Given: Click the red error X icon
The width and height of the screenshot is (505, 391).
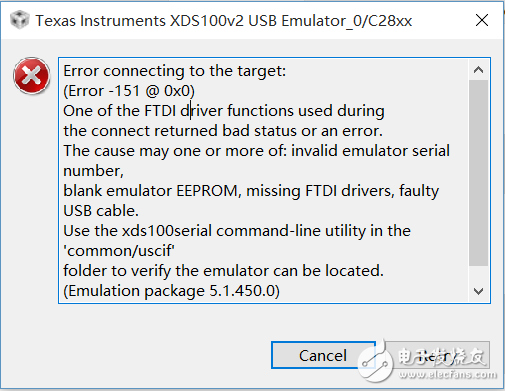Looking at the screenshot, I should [32, 76].
